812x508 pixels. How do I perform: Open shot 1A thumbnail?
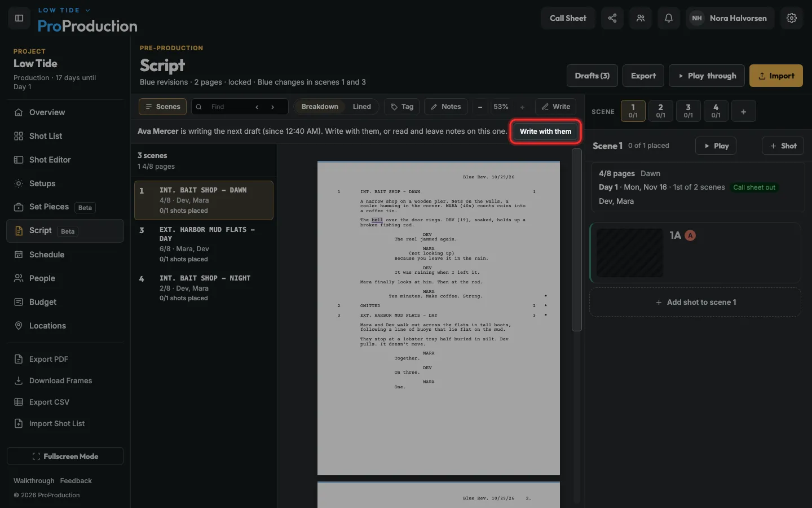[630, 253]
